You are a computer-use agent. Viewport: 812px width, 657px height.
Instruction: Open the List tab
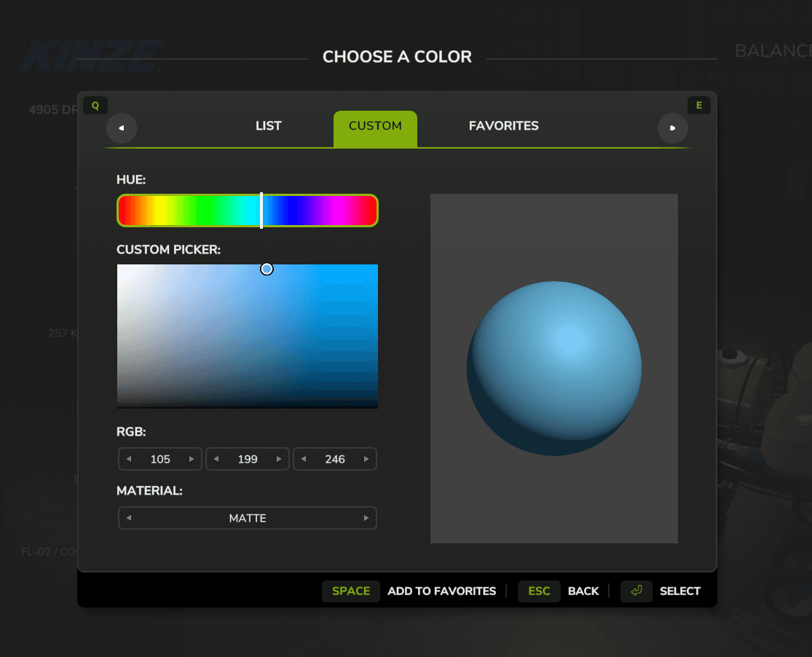pos(268,126)
